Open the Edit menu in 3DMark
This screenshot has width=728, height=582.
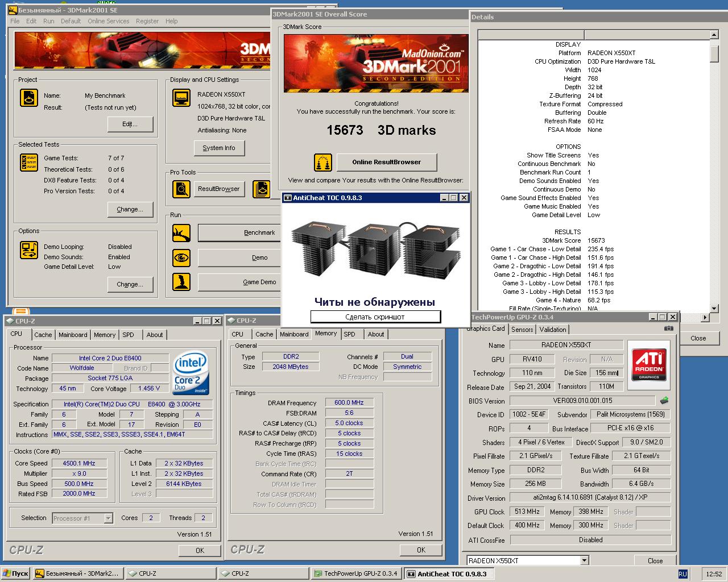[x=31, y=21]
